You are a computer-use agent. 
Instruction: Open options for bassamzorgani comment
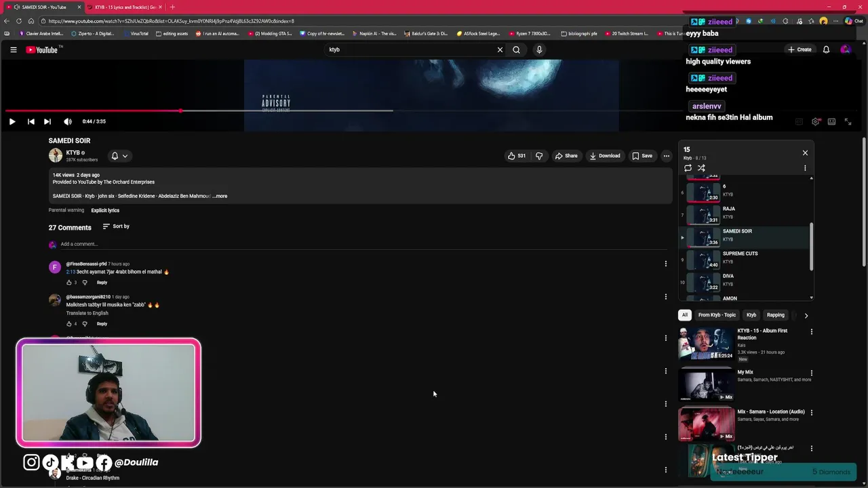click(x=665, y=297)
